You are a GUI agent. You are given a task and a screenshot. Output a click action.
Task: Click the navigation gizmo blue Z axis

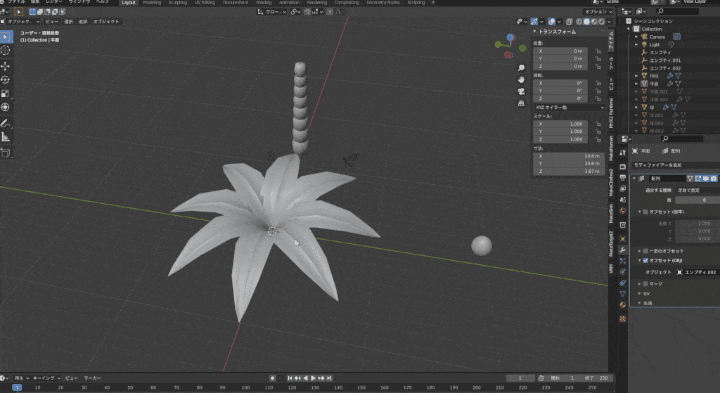point(510,37)
